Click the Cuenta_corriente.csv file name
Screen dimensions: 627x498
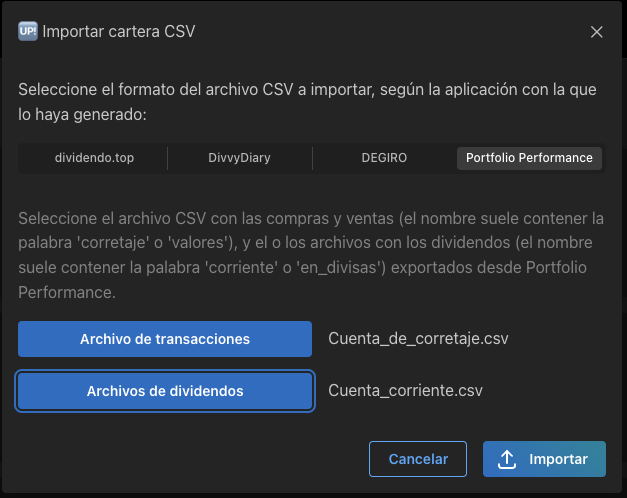404,391
